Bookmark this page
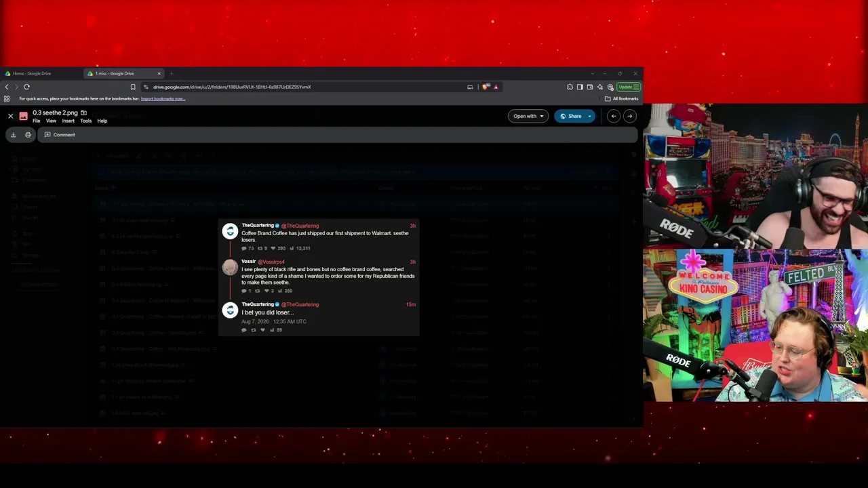This screenshot has width=868, height=488. [133, 87]
